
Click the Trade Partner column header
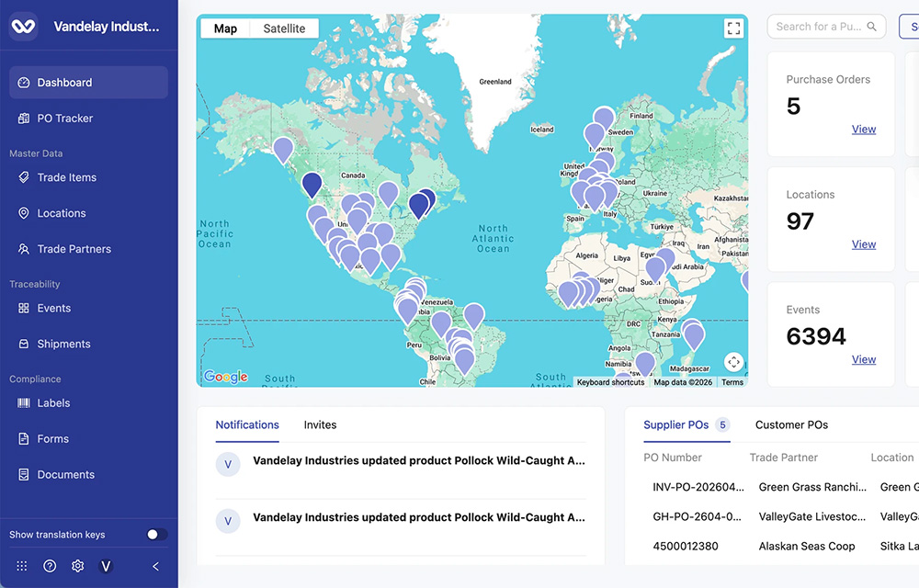[x=784, y=458]
